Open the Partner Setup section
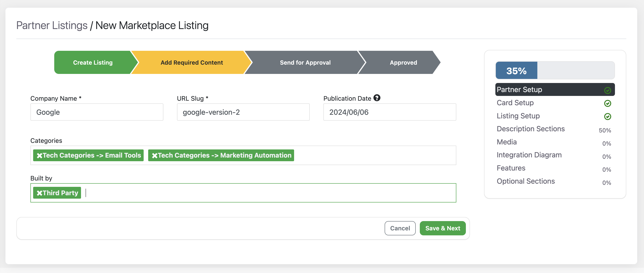 point(555,90)
